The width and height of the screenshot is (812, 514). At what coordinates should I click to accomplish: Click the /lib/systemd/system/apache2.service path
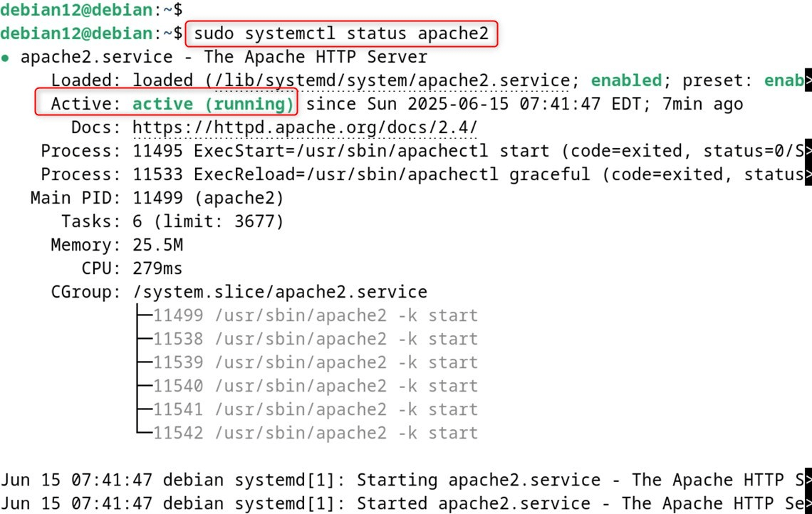(392, 80)
